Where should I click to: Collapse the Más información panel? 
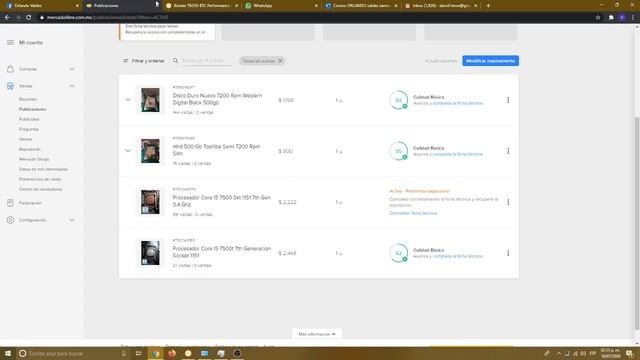317,334
